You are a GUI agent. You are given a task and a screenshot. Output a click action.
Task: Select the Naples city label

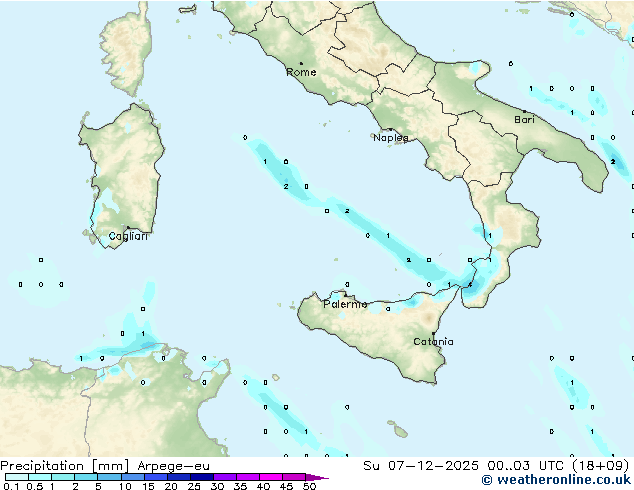(x=391, y=138)
